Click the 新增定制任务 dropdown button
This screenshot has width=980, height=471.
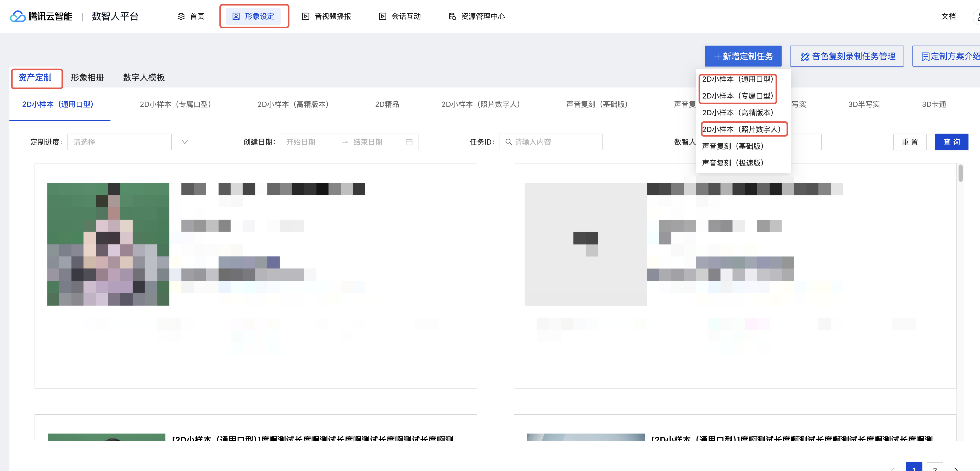(x=743, y=56)
